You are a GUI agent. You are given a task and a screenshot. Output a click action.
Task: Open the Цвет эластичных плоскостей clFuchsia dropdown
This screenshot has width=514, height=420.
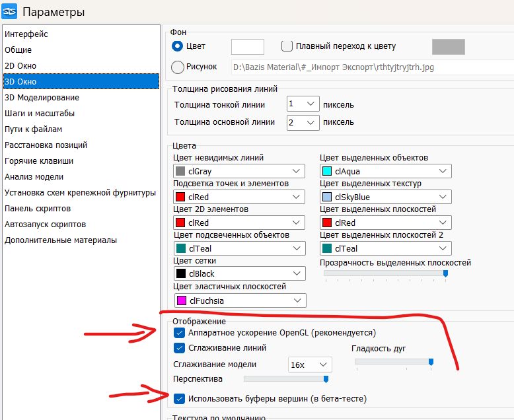(x=240, y=300)
